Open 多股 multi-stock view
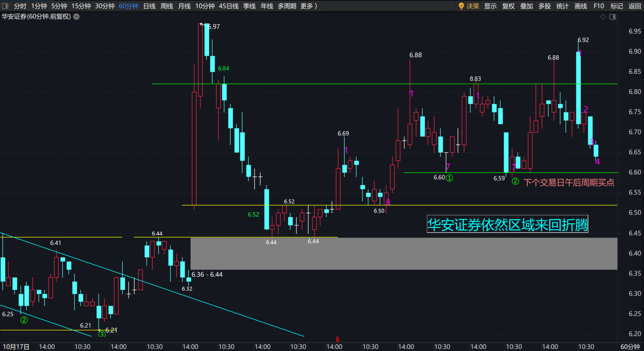This screenshot has width=644, height=351. 545,6
